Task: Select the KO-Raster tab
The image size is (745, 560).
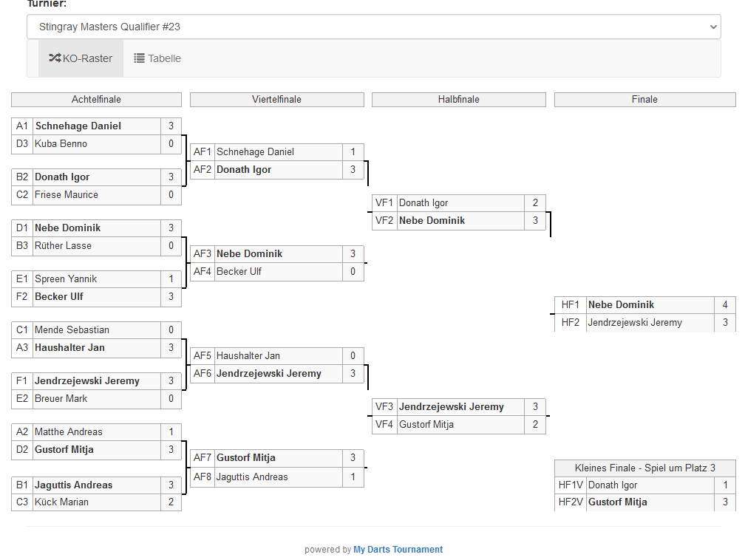Action: (x=81, y=58)
